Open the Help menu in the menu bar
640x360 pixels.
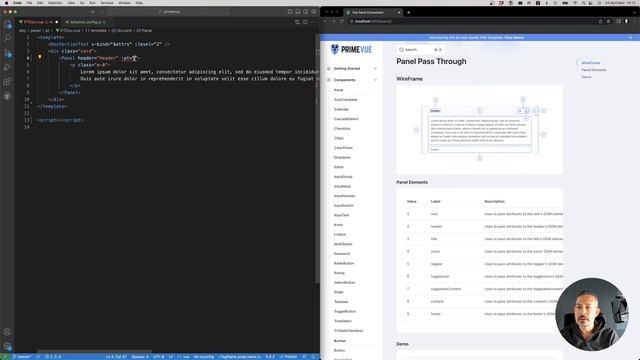point(139,3)
